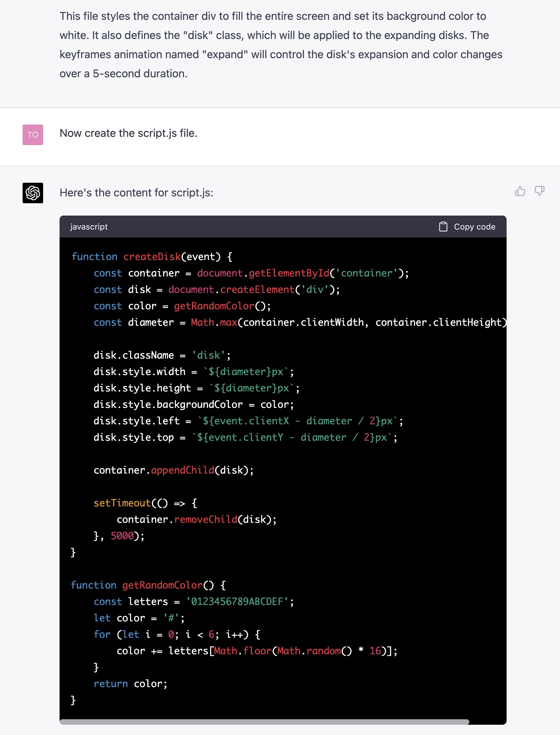Viewport: 560px width, 735px height.
Task: Click the Math.max diameter line
Action: click(300, 322)
